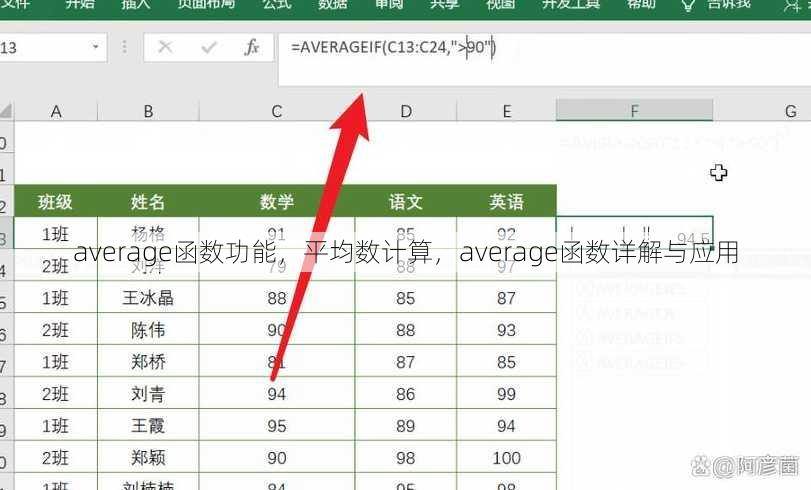
Task: Select 刘青's math score 94
Action: pos(277,394)
